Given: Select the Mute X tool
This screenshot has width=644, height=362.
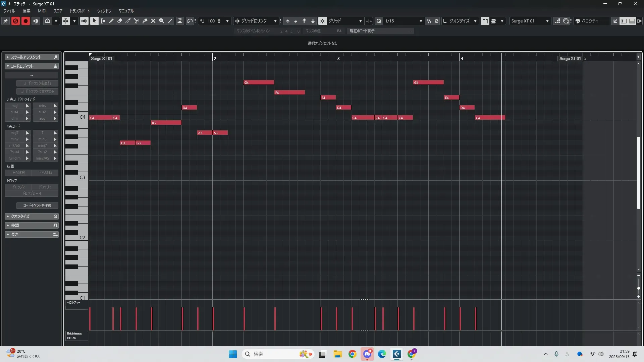Looking at the screenshot, I should (153, 21).
